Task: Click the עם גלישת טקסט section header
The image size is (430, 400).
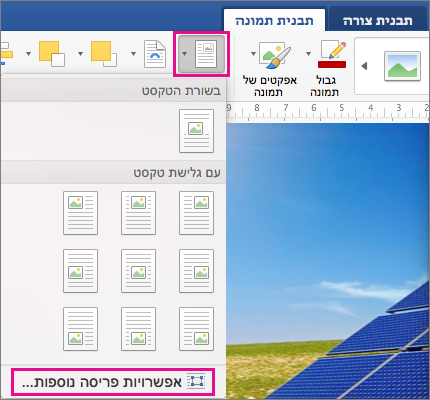Action: 113,173
